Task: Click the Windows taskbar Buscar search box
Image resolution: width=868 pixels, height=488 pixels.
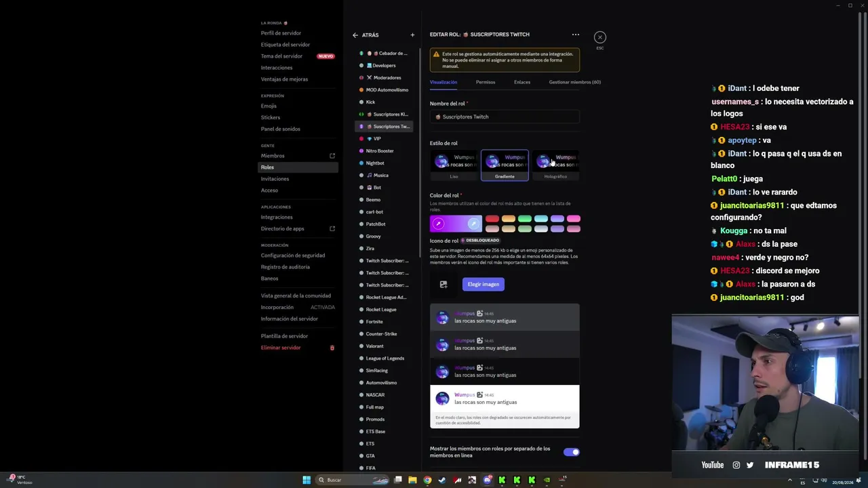Action: [352, 480]
